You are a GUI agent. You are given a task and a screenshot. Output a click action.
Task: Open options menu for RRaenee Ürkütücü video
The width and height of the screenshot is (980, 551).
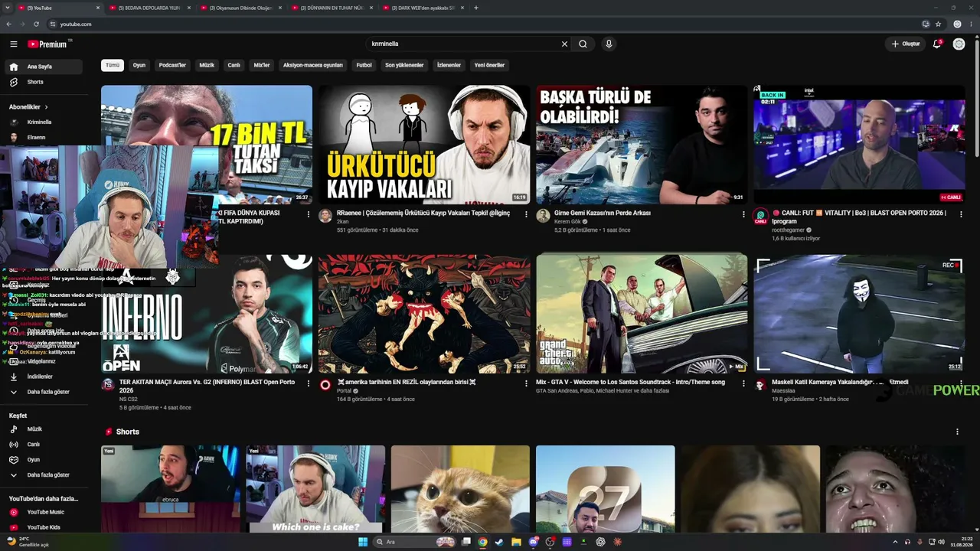click(526, 214)
